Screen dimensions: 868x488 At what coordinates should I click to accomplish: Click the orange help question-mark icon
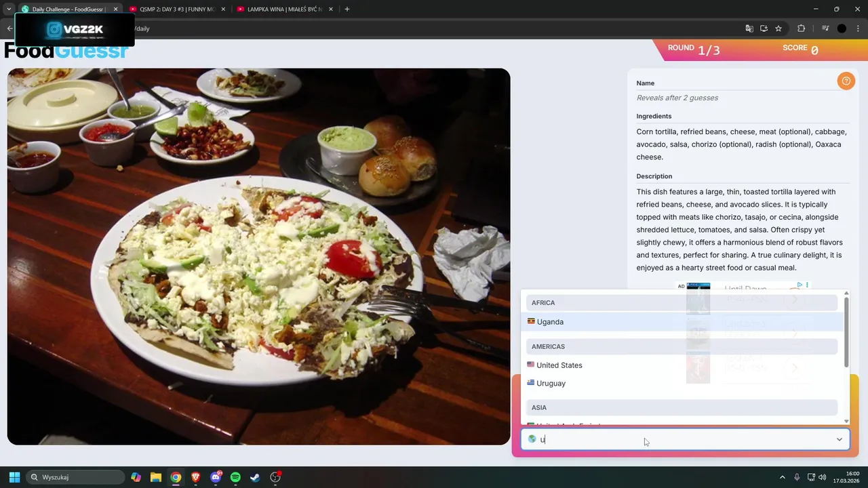pos(846,81)
